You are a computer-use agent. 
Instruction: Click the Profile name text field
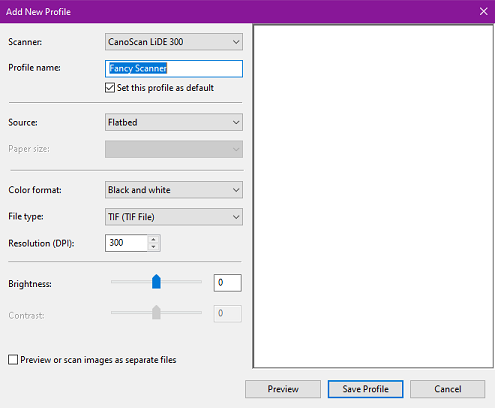(x=174, y=69)
